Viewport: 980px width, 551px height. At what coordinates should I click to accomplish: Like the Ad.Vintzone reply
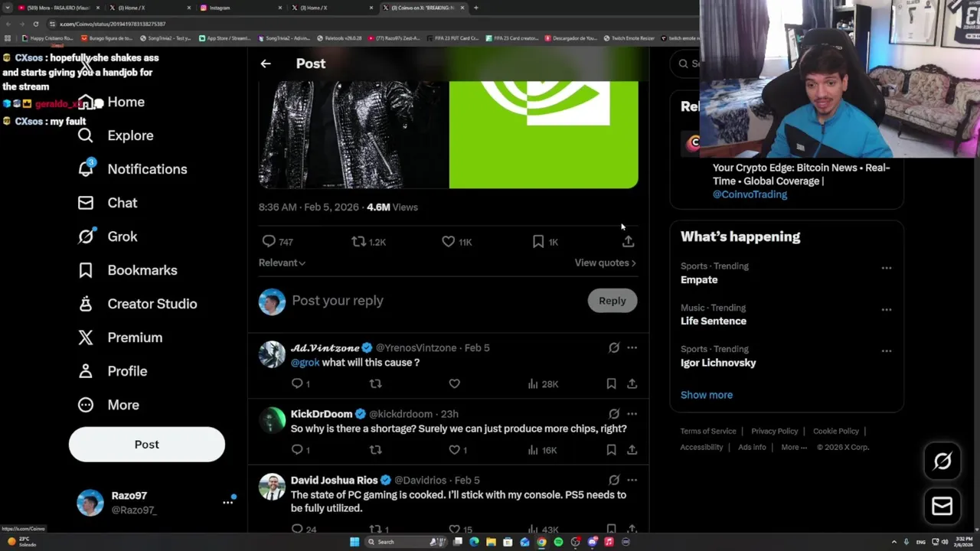click(454, 383)
